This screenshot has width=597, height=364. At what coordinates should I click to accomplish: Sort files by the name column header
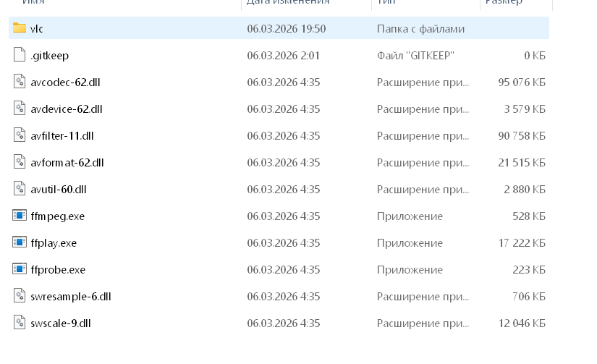tap(33, 2)
